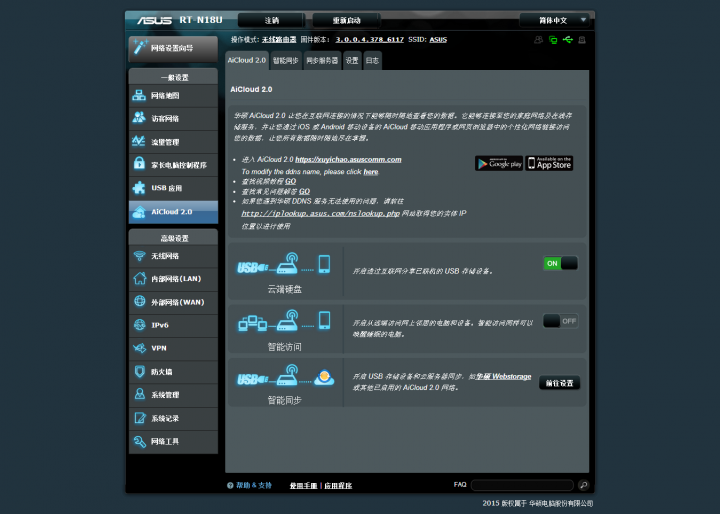Turn off the cloud disk ON switch
The image size is (720, 514).
click(x=560, y=263)
